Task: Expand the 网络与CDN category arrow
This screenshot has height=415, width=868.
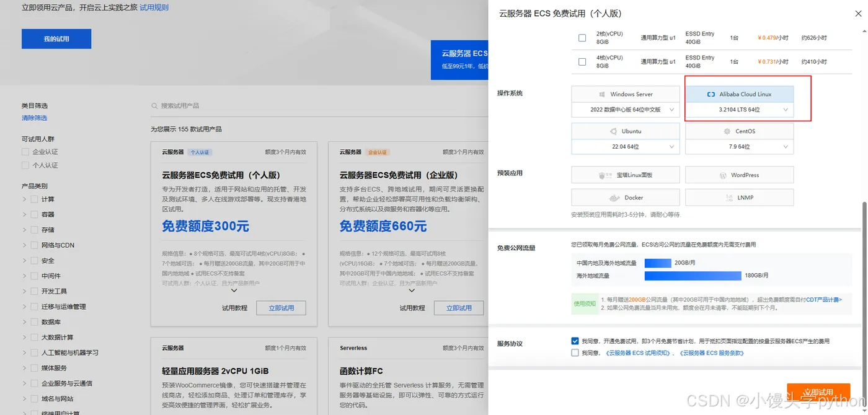Action: [24, 245]
